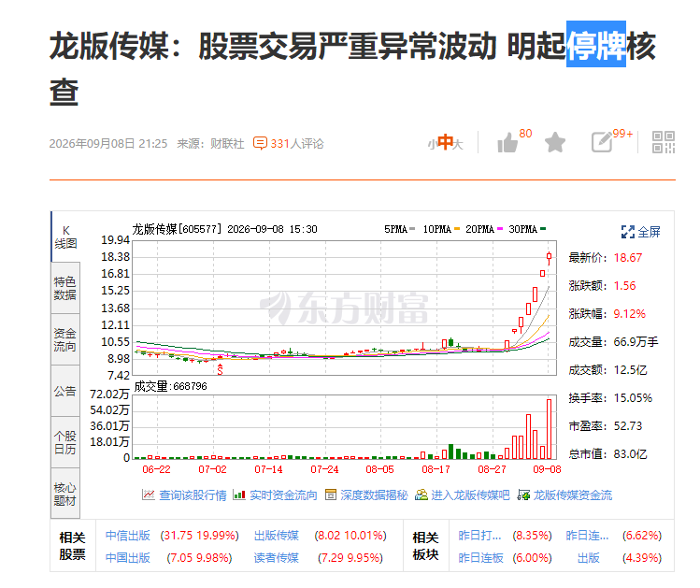
Task: Click the 涨跌幅 value 9.12%
Action: click(630, 314)
